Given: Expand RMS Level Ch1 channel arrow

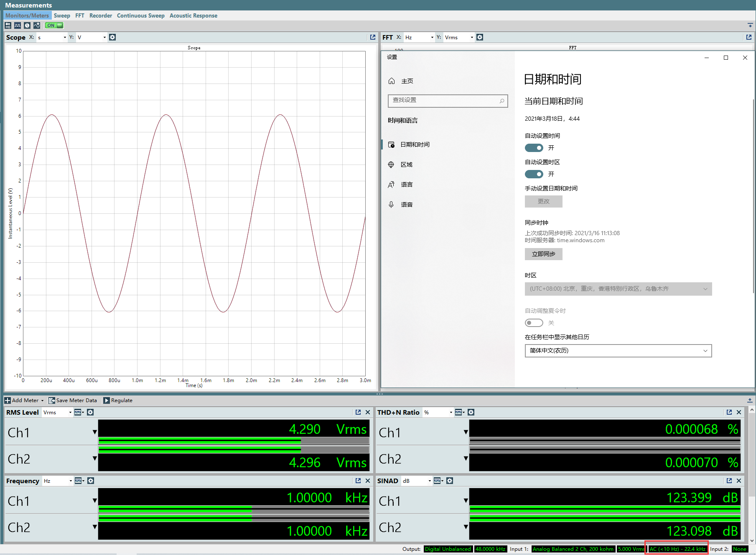Looking at the screenshot, I should coord(95,432).
